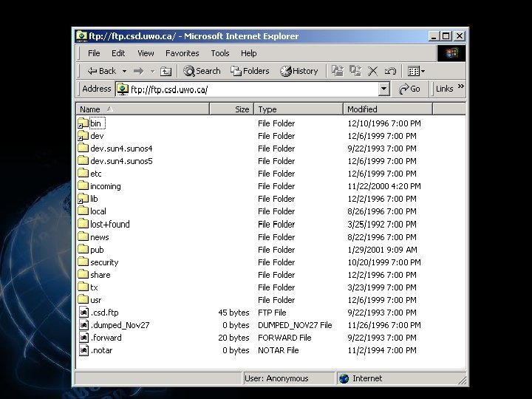
Task: Select the etc folder icon
Action: [83, 174]
